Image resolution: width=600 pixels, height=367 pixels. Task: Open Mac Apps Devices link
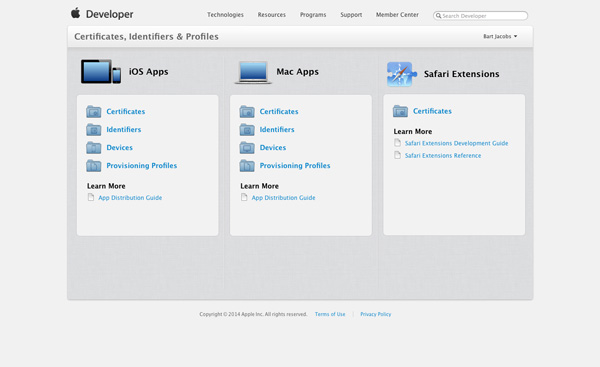tap(273, 147)
